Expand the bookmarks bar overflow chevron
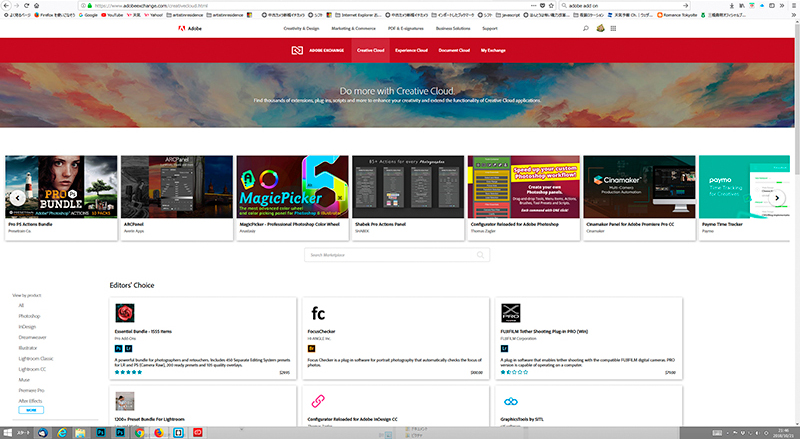This screenshot has width=800, height=439. [794, 15]
